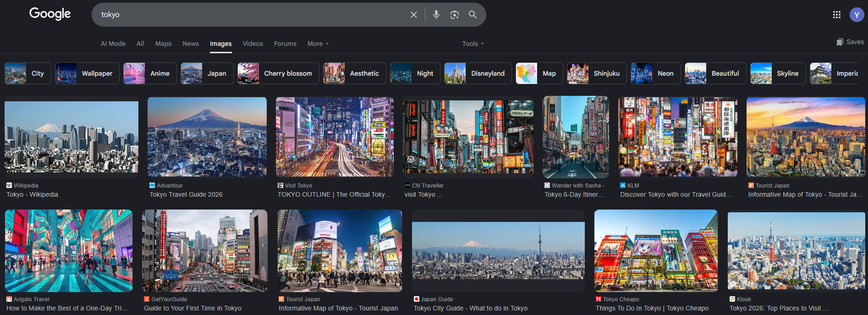
Task: Click Advantour source favicon
Action: 152,186
